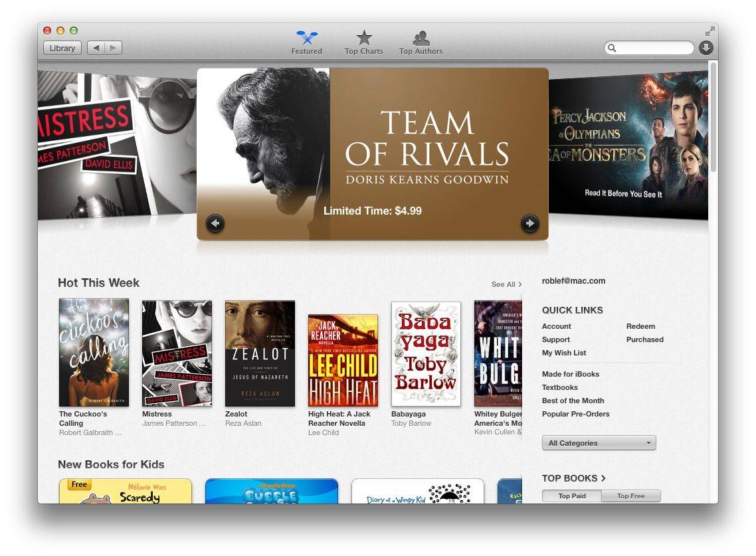Return to Library view
This screenshot has width=756, height=556.
(62, 48)
